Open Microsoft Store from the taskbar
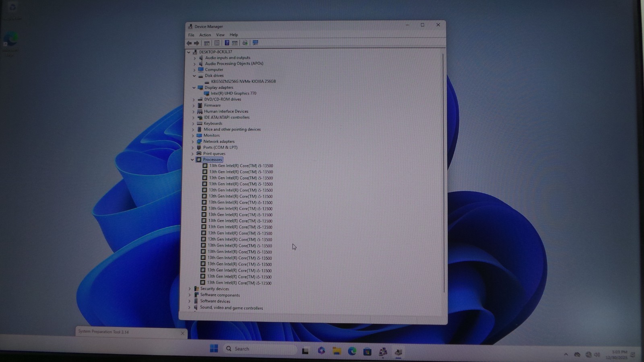The height and width of the screenshot is (362, 644). 367,352
